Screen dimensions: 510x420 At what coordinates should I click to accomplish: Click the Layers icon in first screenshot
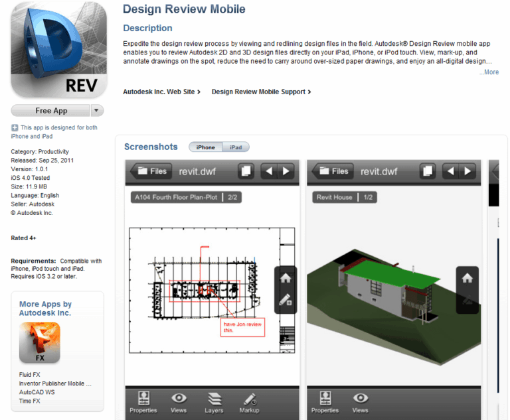(x=214, y=402)
